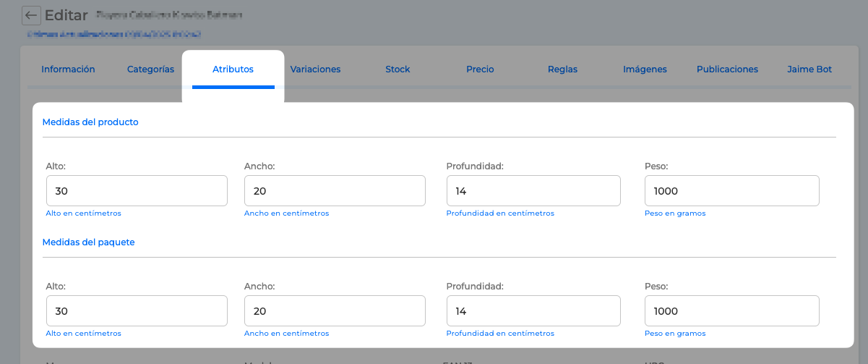Click the Medidas del producto heading

(x=90, y=122)
